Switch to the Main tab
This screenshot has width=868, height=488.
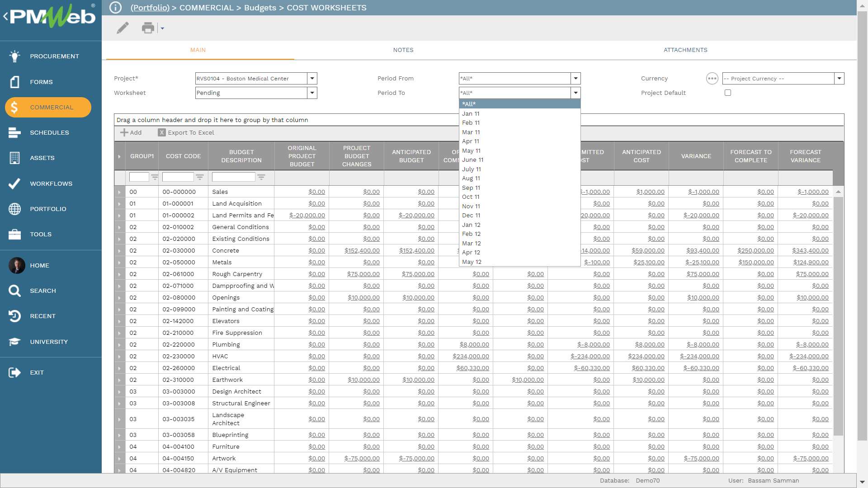pyautogui.click(x=198, y=50)
